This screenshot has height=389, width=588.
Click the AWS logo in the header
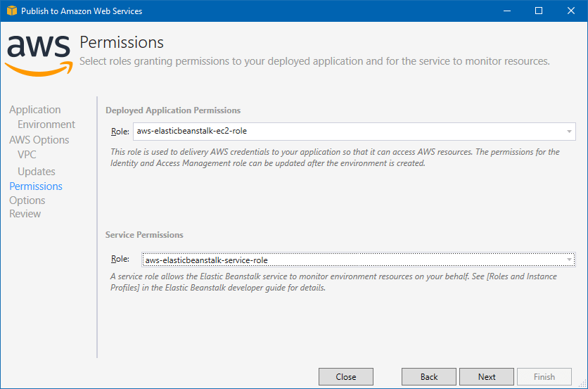(x=39, y=56)
